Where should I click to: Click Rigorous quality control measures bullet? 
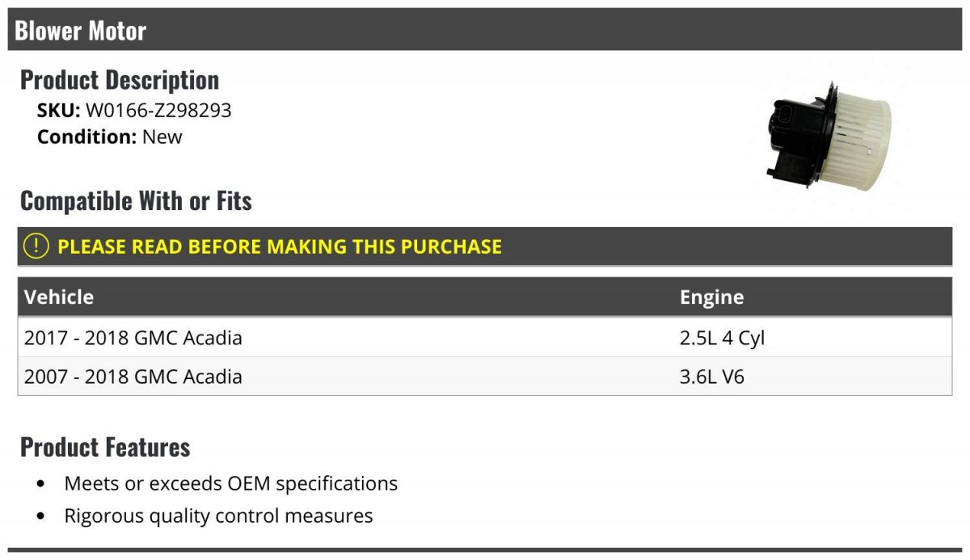(x=218, y=516)
